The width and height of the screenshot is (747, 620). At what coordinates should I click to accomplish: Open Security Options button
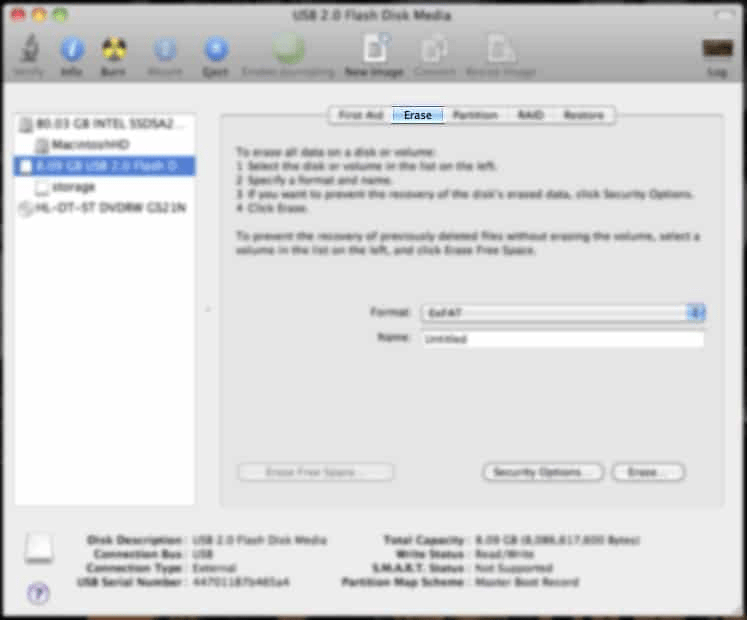(x=543, y=472)
